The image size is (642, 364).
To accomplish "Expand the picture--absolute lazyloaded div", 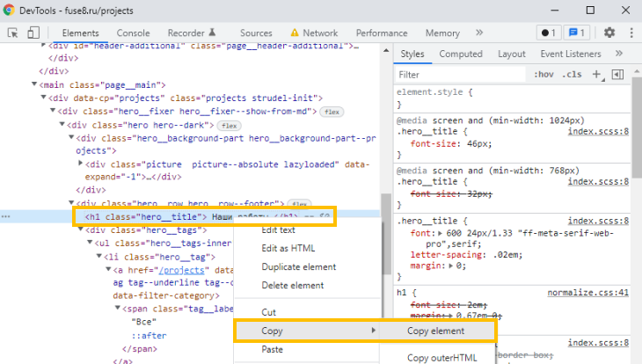I will pyautogui.click(x=81, y=164).
